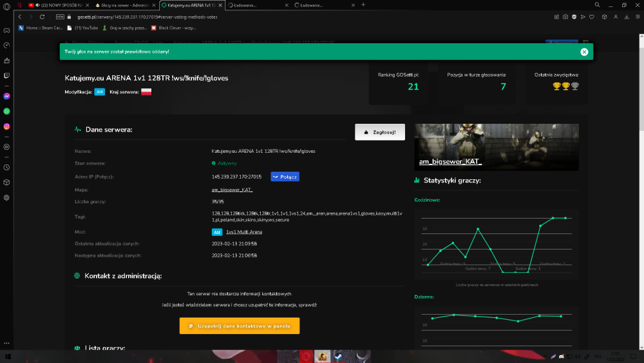Image resolution: width=644 pixels, height=363 pixels.
Task: Switch to the first Ładowanie tab
Action: 258,5
